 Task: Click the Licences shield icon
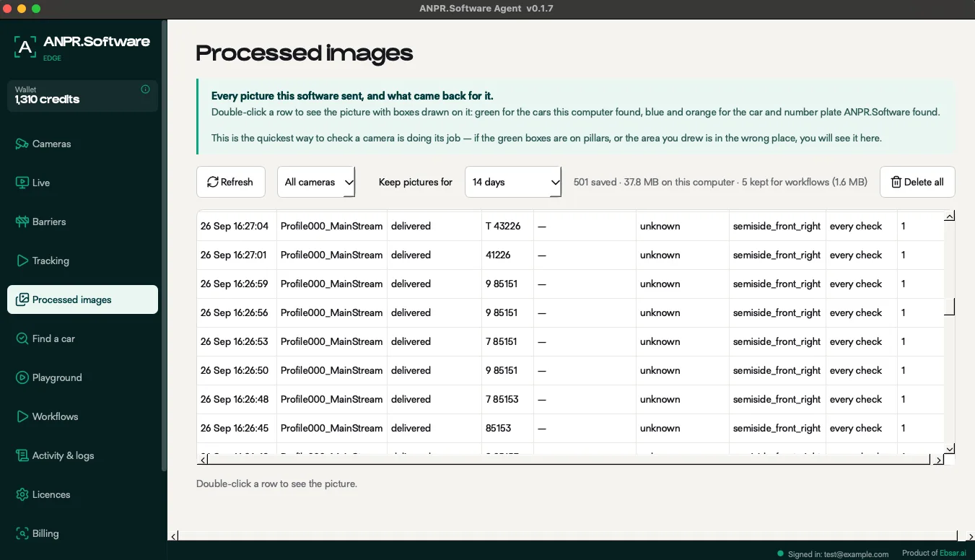click(22, 494)
